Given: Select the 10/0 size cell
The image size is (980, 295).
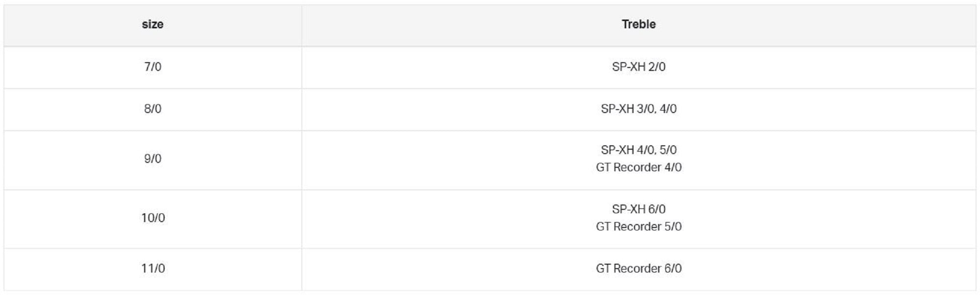Looking at the screenshot, I should tap(153, 218).
